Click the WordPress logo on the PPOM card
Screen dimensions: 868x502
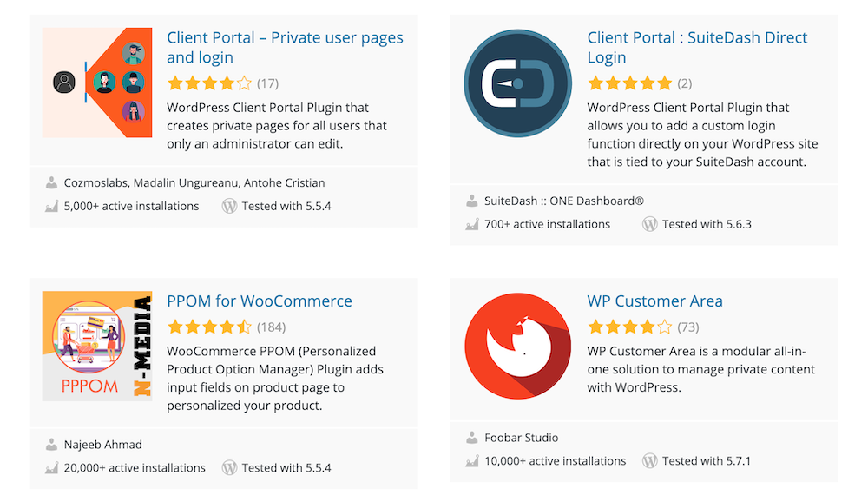coord(230,467)
